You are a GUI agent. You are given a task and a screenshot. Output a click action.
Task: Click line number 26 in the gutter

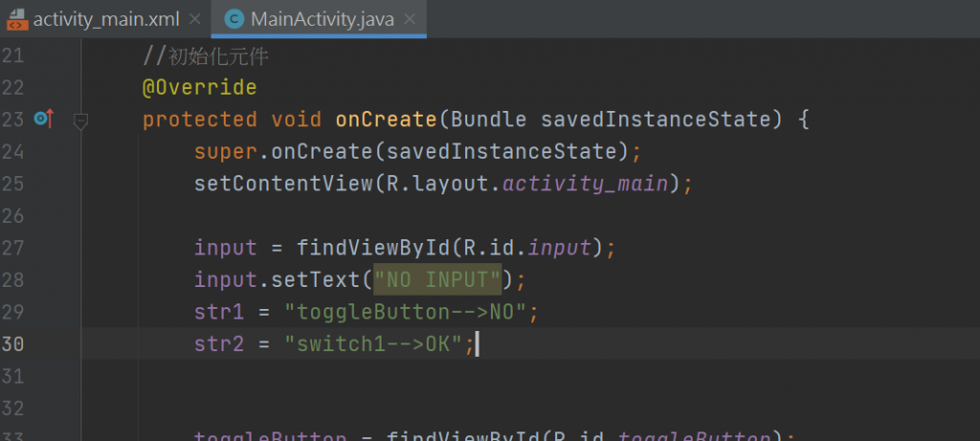point(12,216)
